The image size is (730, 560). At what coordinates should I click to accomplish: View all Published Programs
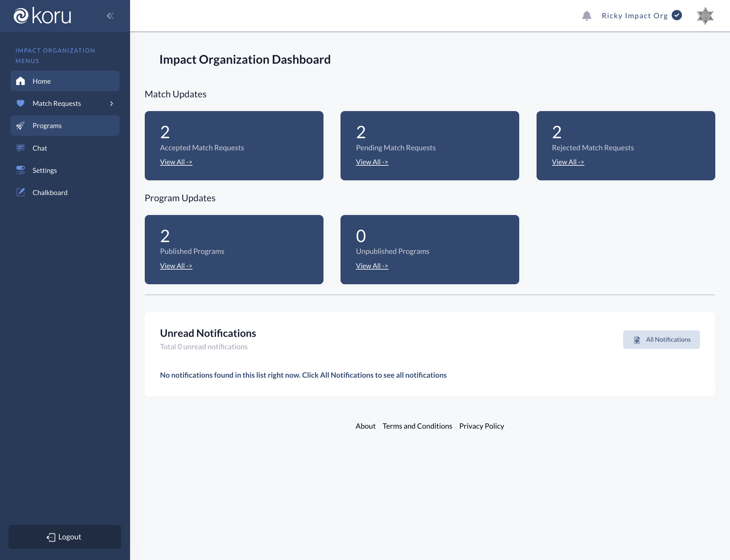tap(176, 266)
